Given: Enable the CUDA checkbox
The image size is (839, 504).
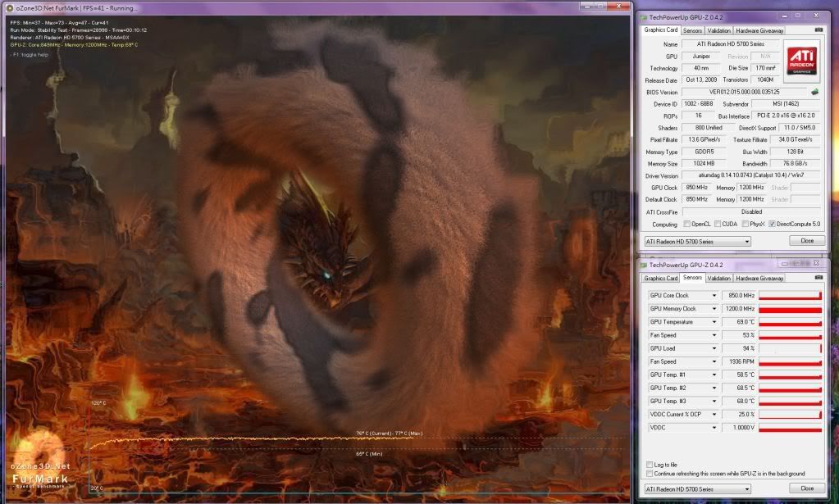Looking at the screenshot, I should click(718, 224).
